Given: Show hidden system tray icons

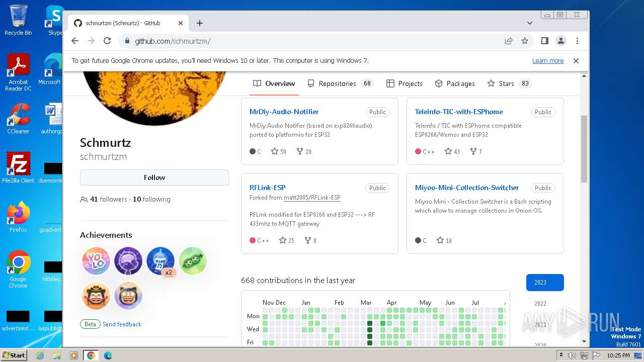Looking at the screenshot, I should [561, 355].
